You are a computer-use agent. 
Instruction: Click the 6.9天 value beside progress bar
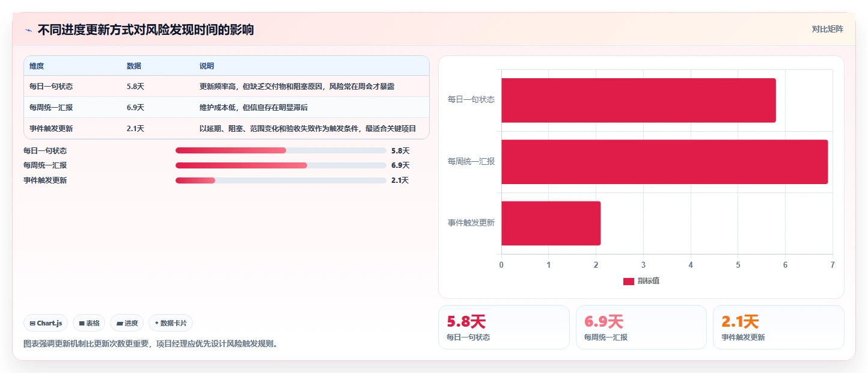400,165
